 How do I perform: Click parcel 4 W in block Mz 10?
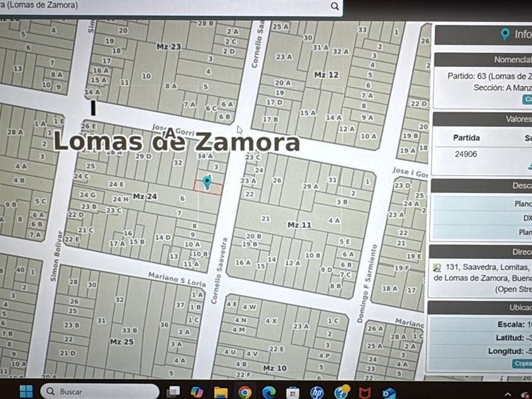point(250,307)
